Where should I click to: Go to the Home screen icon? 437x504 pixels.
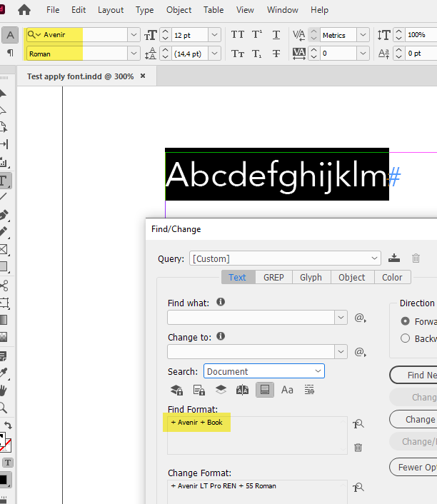point(24,10)
